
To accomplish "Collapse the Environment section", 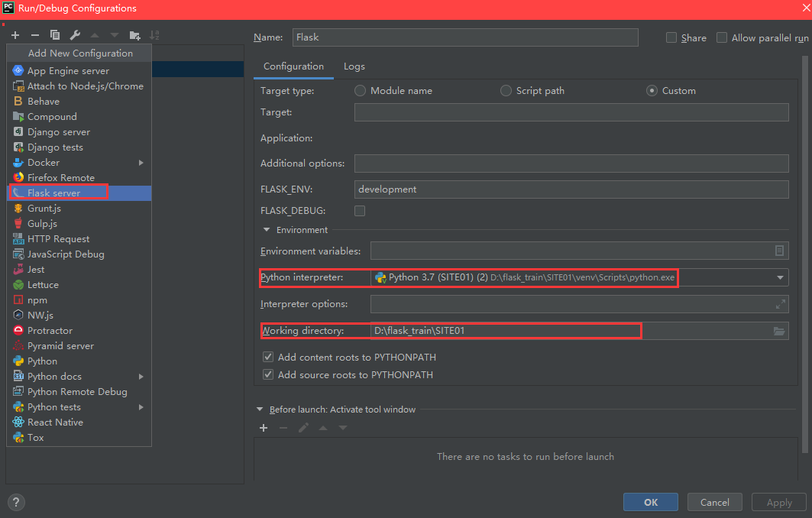I will click(266, 229).
